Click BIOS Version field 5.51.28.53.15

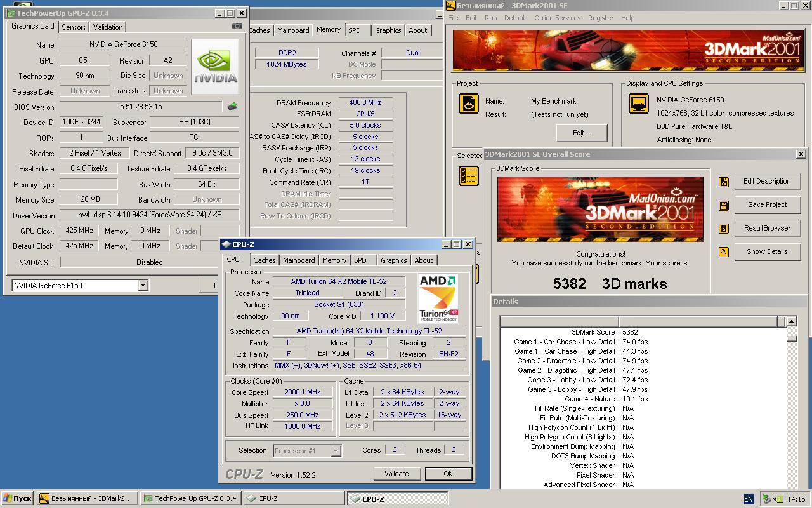click(141, 107)
